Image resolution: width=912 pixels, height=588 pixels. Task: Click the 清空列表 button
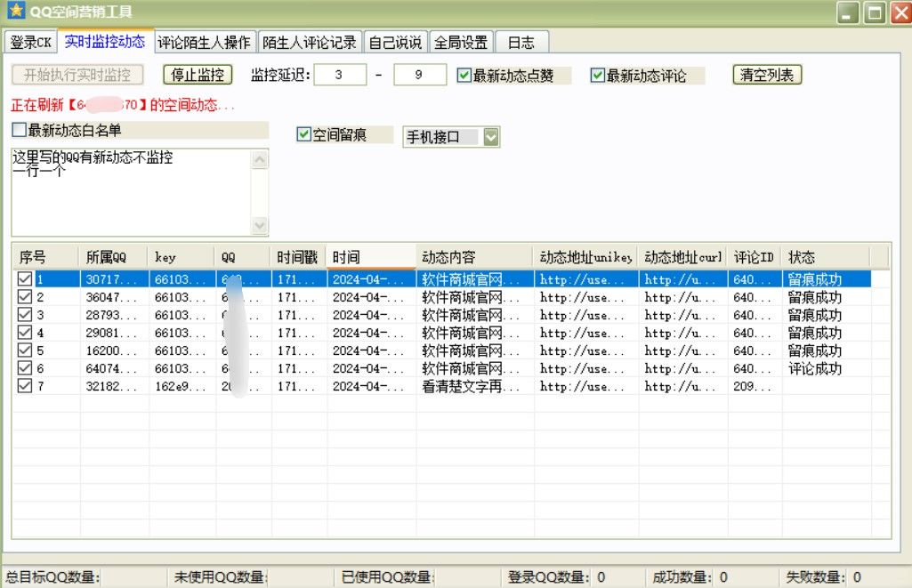pos(767,75)
